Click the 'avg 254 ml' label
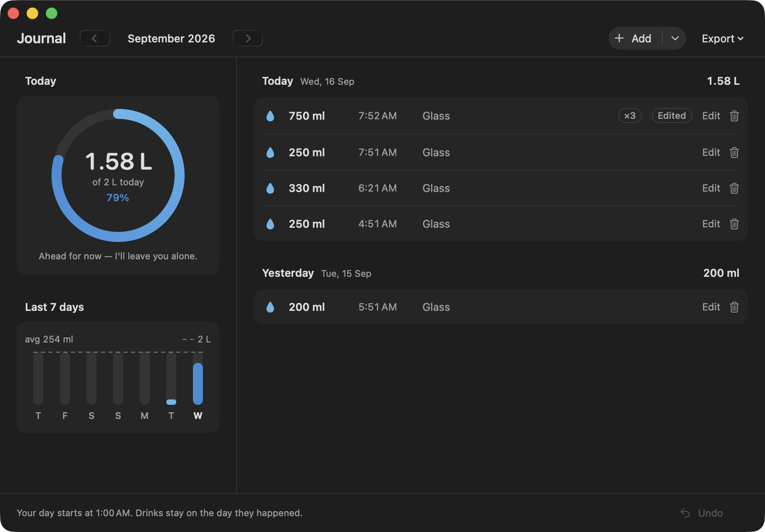This screenshot has width=765, height=532. pyautogui.click(x=49, y=339)
